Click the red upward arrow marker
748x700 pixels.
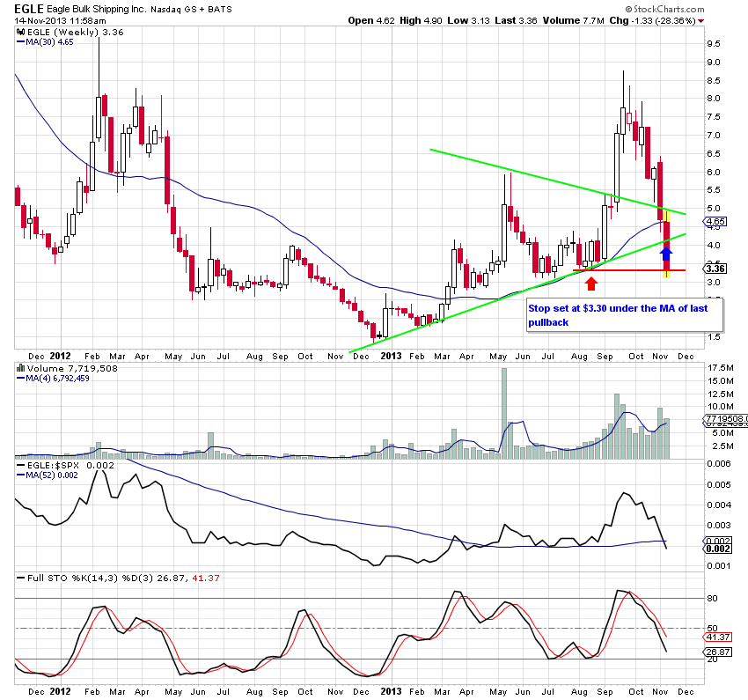591,284
